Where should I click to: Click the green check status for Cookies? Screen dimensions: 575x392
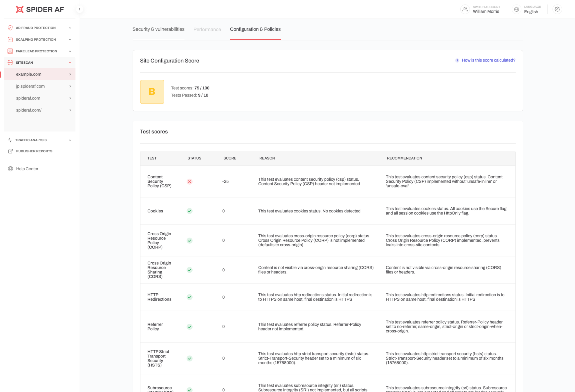click(x=190, y=211)
